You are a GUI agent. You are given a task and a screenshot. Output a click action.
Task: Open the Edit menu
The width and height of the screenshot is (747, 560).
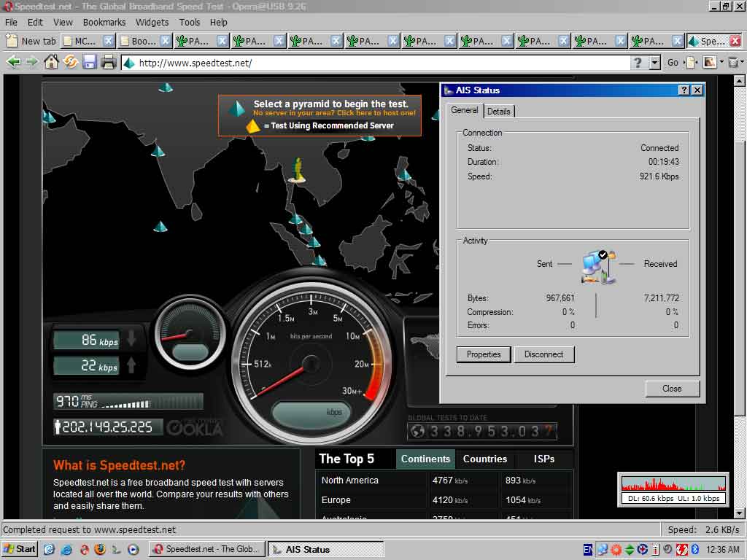coord(35,23)
